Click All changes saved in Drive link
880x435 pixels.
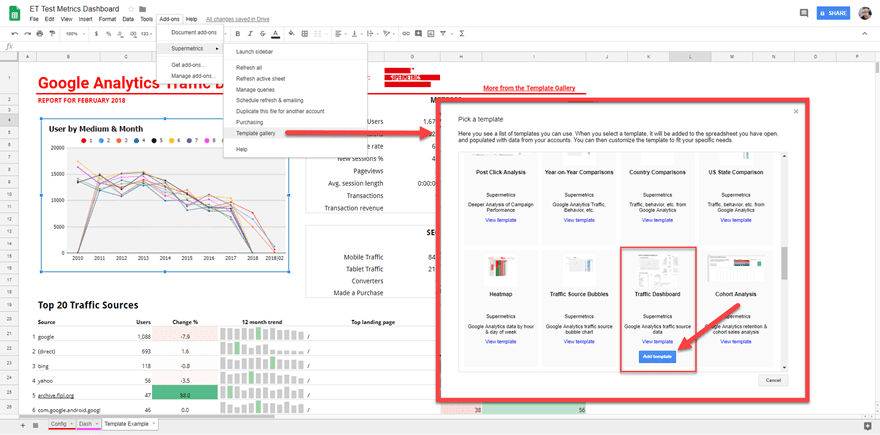(x=237, y=19)
